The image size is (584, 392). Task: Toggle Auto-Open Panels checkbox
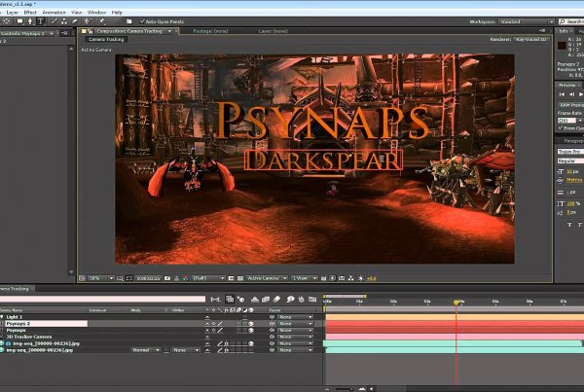[x=142, y=21]
